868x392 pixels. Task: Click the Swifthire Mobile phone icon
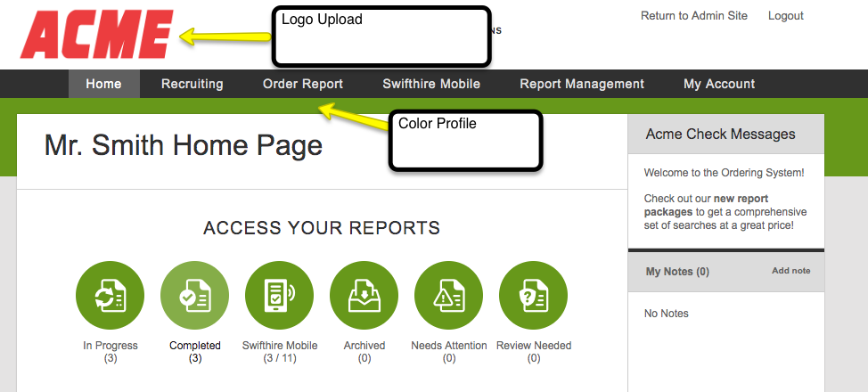tap(279, 296)
